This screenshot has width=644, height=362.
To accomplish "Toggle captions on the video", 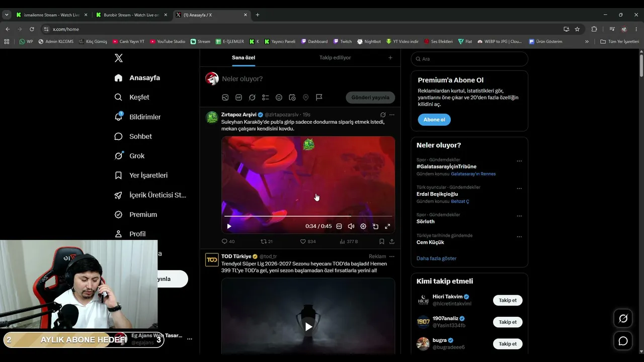I will (x=339, y=226).
